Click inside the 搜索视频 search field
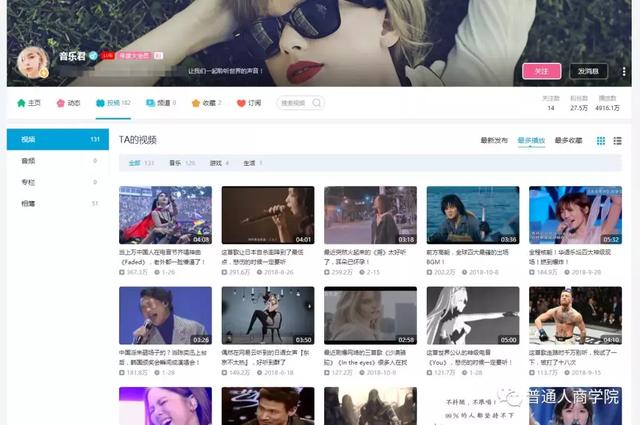Viewport: 640px width, 425px height. (x=295, y=103)
